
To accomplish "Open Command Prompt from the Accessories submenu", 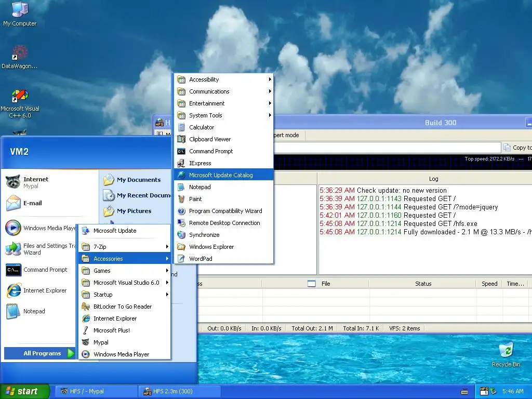I will tap(224, 151).
